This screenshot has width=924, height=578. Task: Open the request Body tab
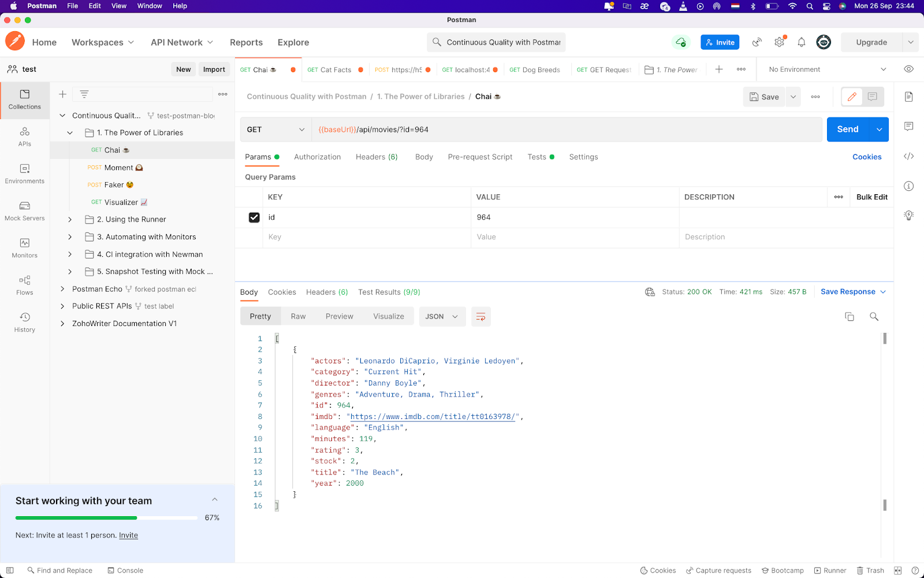(x=424, y=157)
